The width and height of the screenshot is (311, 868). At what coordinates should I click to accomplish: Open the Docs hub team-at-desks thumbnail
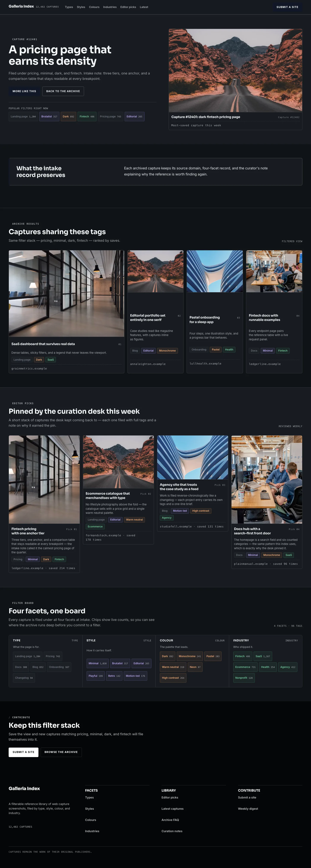(267, 480)
